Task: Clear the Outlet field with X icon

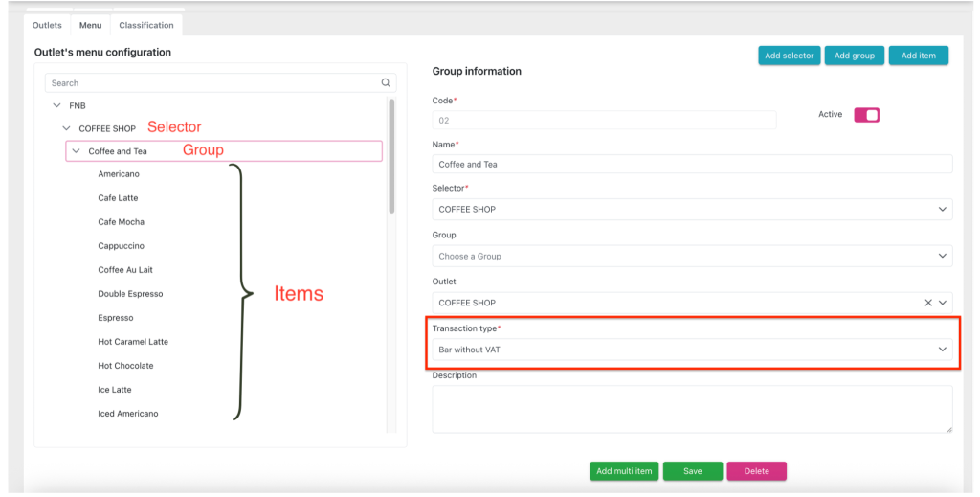Action: 927,303
